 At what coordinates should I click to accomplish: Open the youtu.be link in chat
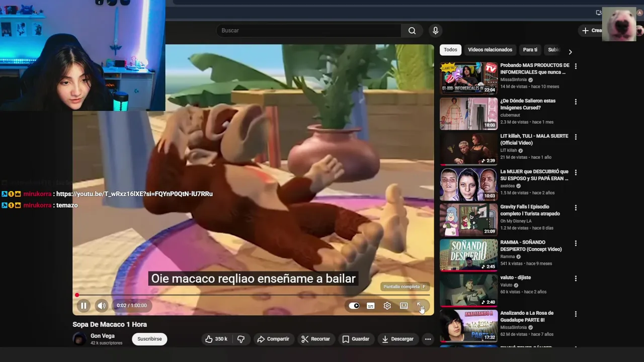pos(134,194)
